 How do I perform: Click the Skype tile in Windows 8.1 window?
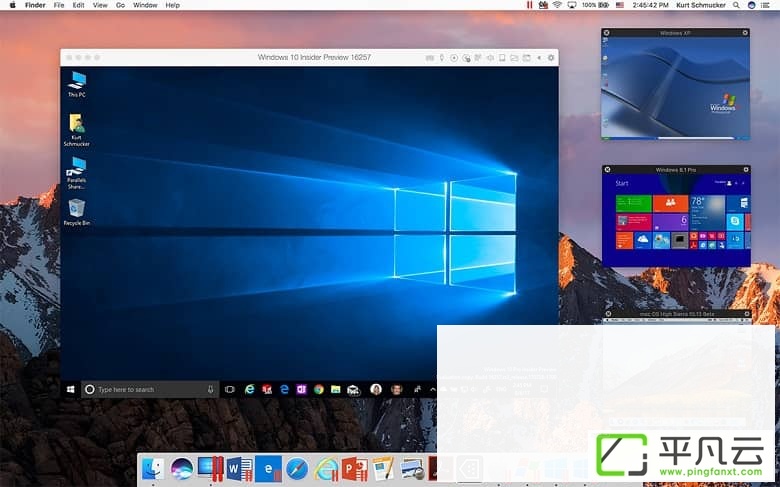735,221
